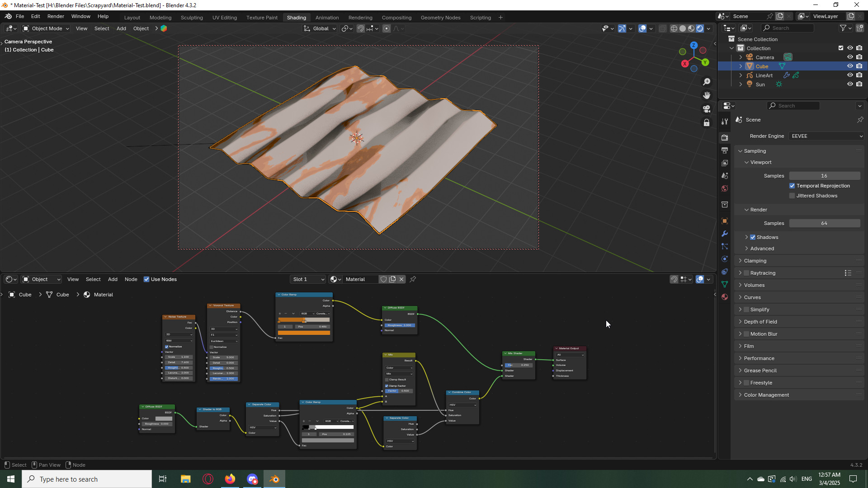Switch to the Geometry Nodes workspace tab
868x488 pixels.
coord(440,18)
